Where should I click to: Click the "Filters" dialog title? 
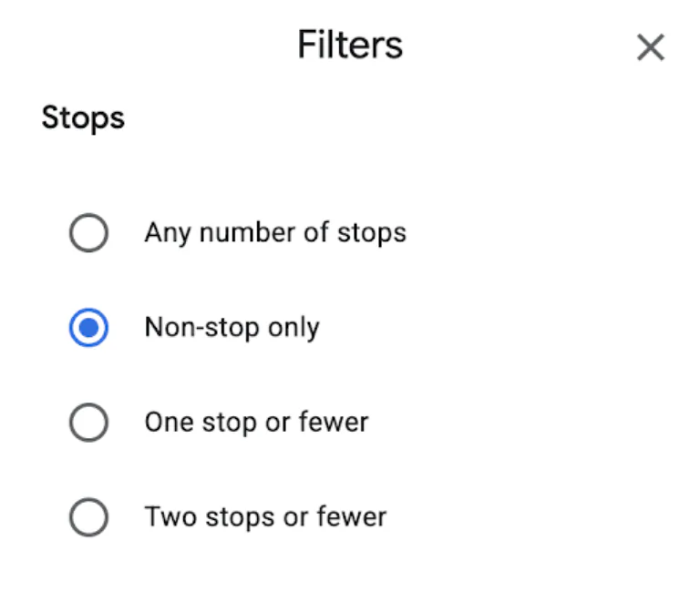(350, 45)
